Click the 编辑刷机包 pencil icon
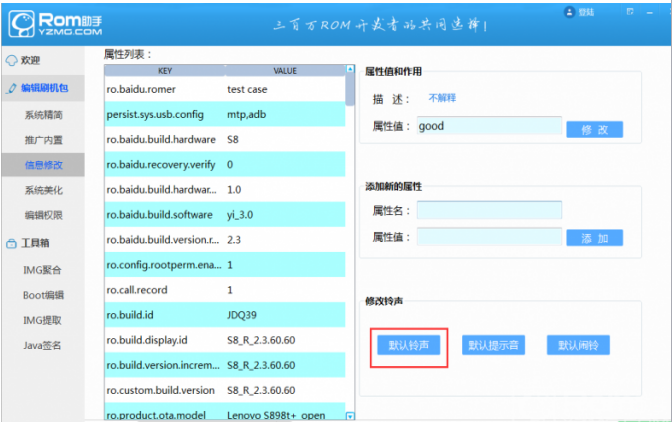Screen dimensions: 672x422 [x=12, y=88]
